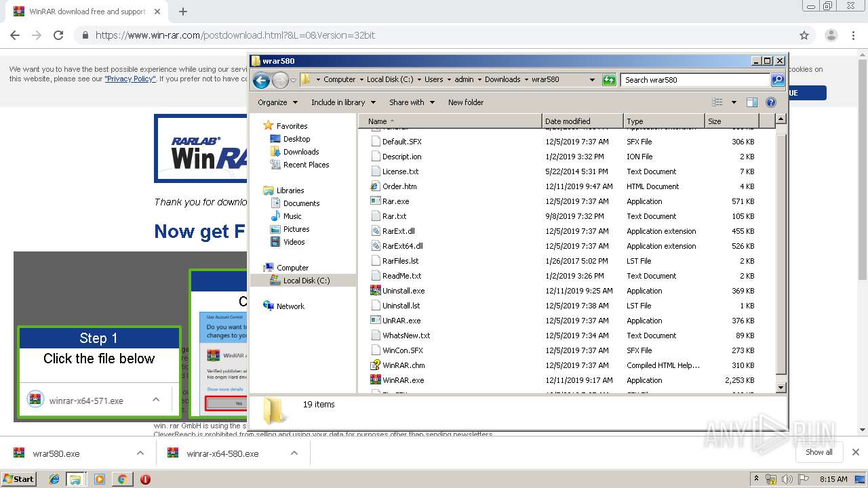This screenshot has height=488, width=868.
Task: Click the Change your view icon
Action: [717, 102]
